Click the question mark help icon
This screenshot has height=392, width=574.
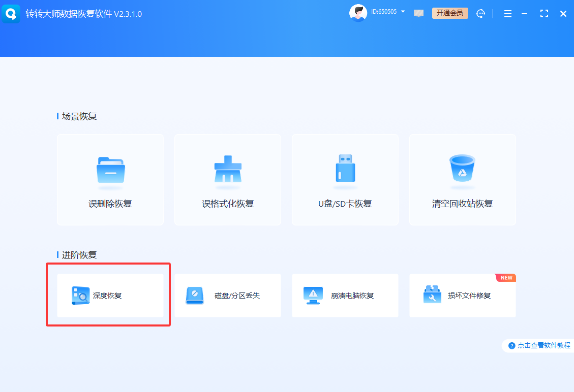coord(512,346)
